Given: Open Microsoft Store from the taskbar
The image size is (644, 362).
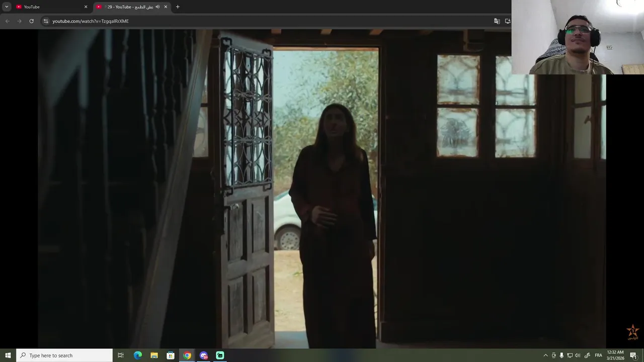Looking at the screenshot, I should (171, 355).
